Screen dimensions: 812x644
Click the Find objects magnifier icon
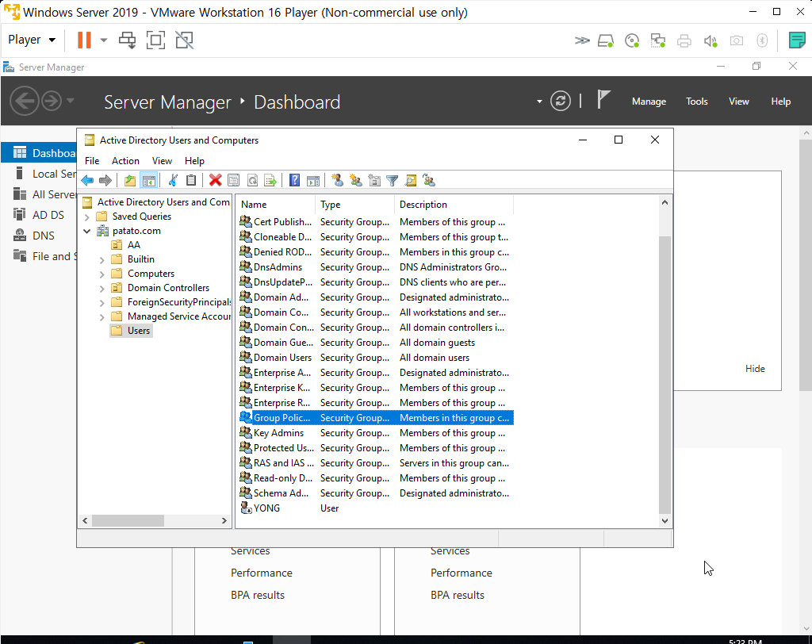411,180
